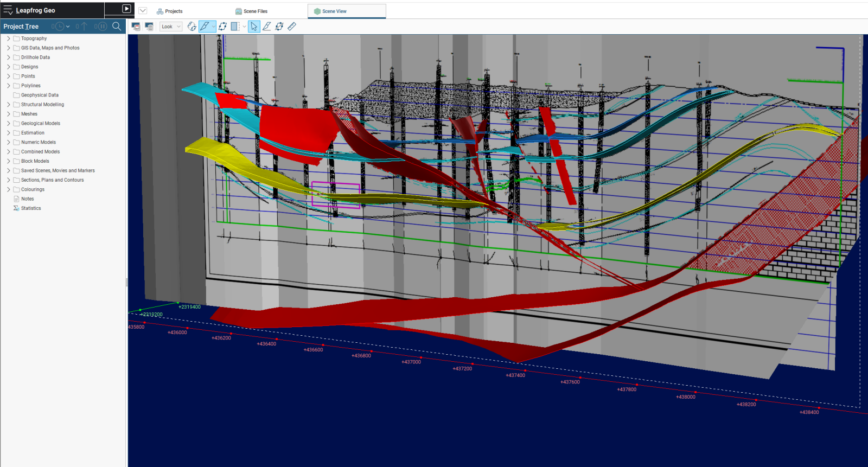Select the ruler measurement tool
The width and height of the screenshot is (868, 467).
[292, 26]
